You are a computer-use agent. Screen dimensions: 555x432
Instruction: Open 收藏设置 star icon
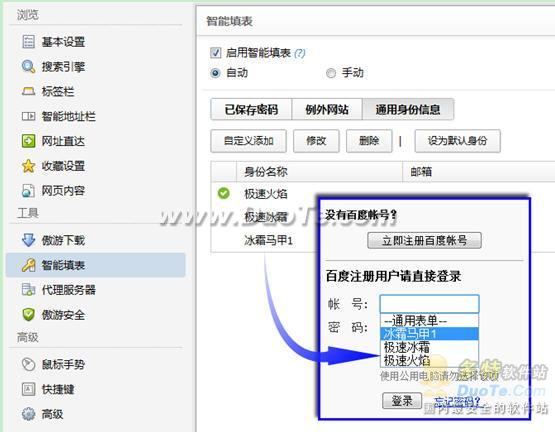[28, 166]
